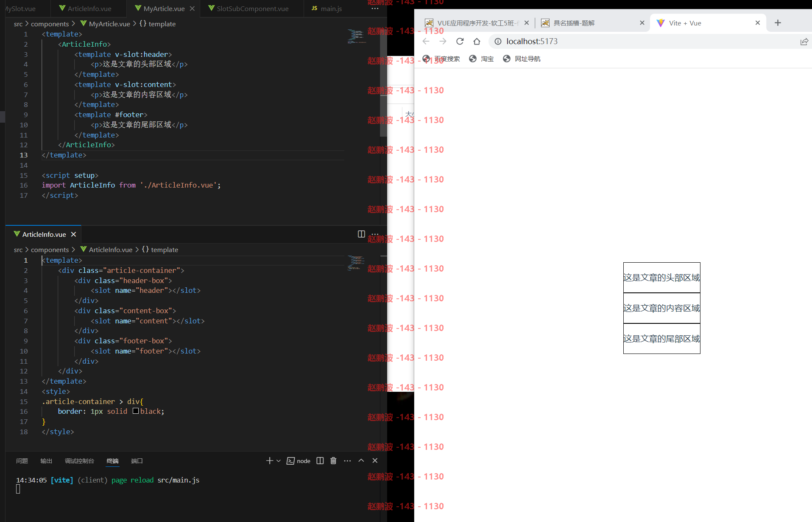Open the 淘宝 bookmark
The width and height of the screenshot is (812, 522).
(x=482, y=59)
